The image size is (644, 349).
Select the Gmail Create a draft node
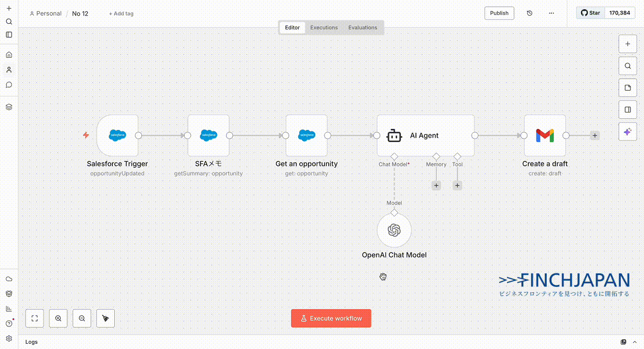coord(545,135)
